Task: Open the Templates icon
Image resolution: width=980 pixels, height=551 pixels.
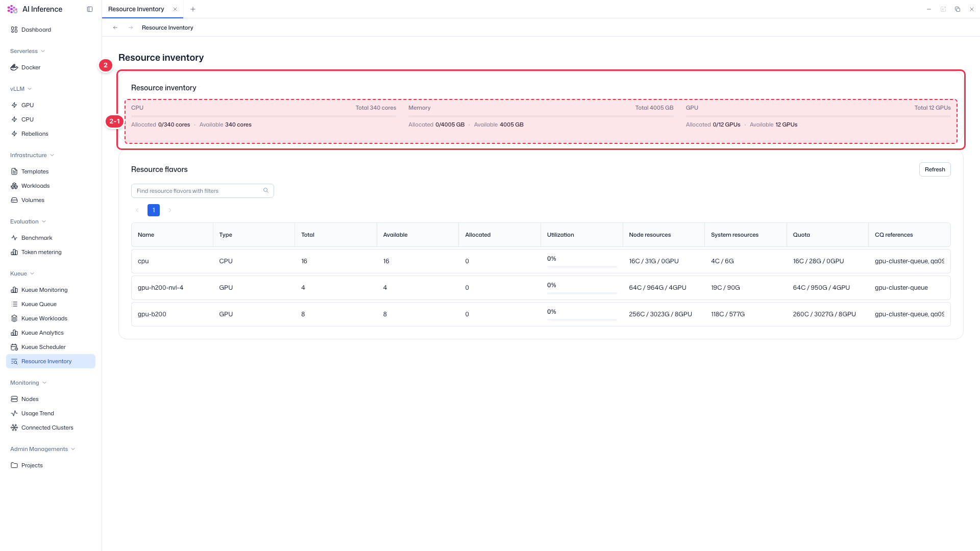Action: pos(14,171)
